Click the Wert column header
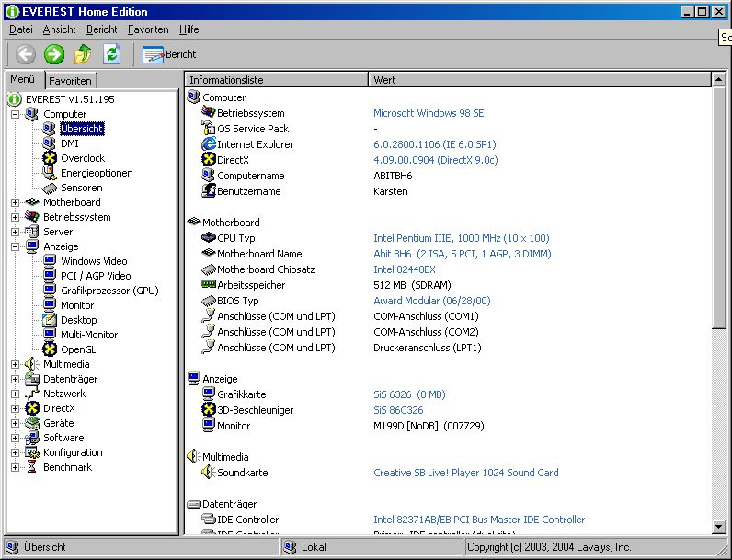 540,80
